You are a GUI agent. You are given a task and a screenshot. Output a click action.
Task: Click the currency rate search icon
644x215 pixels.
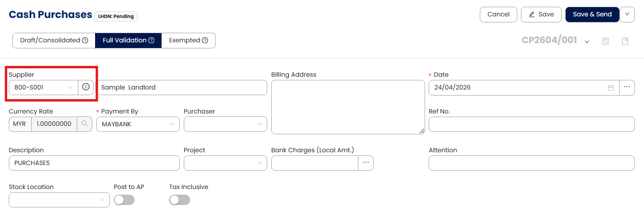point(85,124)
